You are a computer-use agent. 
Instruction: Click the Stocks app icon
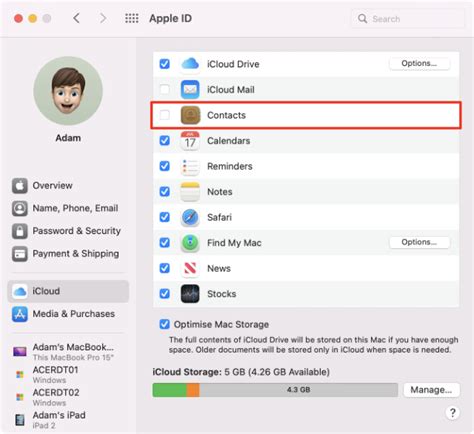pyautogui.click(x=190, y=294)
